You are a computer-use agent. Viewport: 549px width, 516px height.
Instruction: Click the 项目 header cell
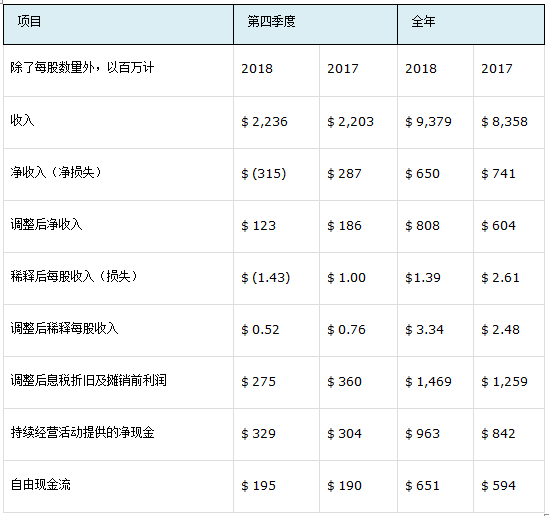click(x=118, y=25)
